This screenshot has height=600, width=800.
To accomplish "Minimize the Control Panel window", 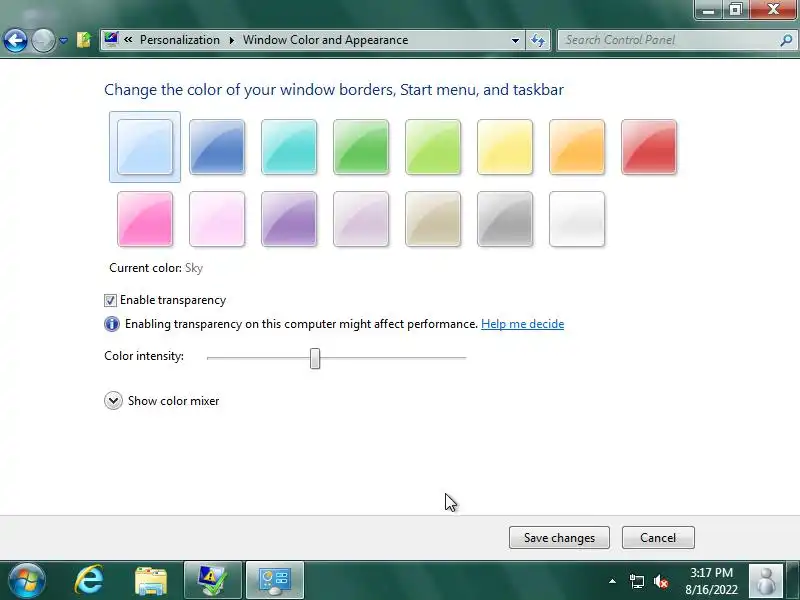I will point(708,9).
